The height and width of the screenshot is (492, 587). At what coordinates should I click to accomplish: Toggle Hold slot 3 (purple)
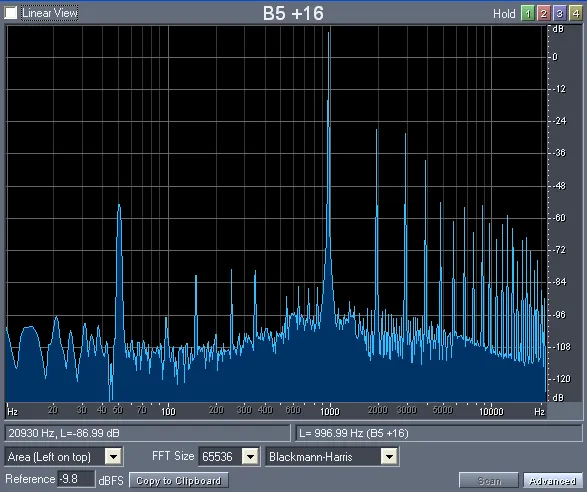[x=559, y=14]
